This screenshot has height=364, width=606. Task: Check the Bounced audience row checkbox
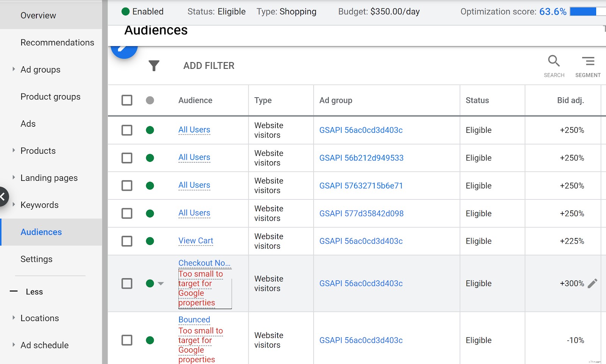coord(127,340)
